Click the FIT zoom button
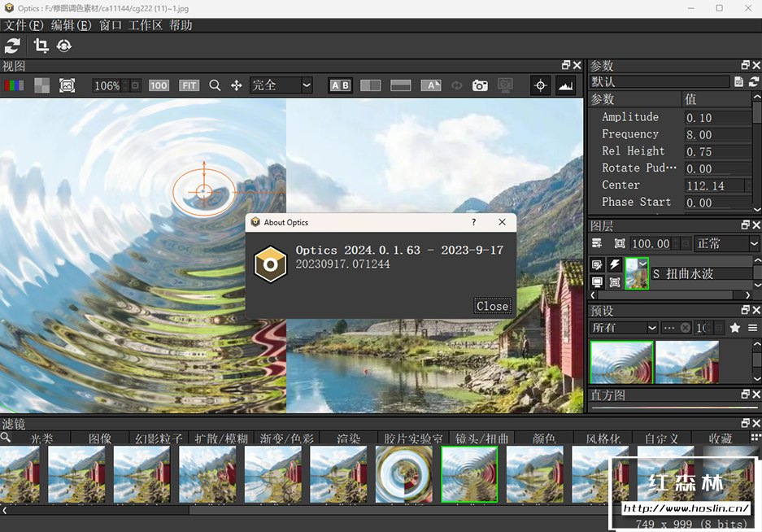The height and width of the screenshot is (532, 762). [189, 85]
